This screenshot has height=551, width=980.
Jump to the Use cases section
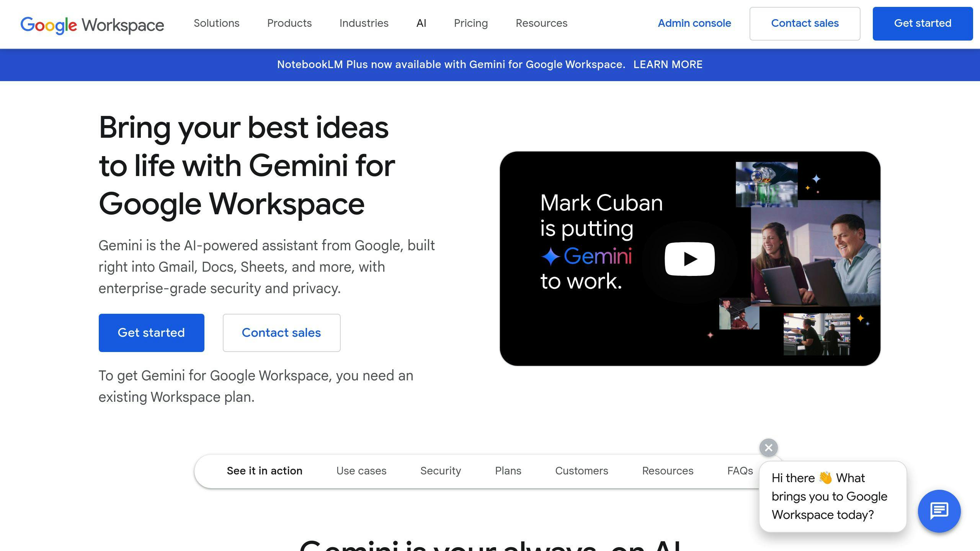point(361,471)
